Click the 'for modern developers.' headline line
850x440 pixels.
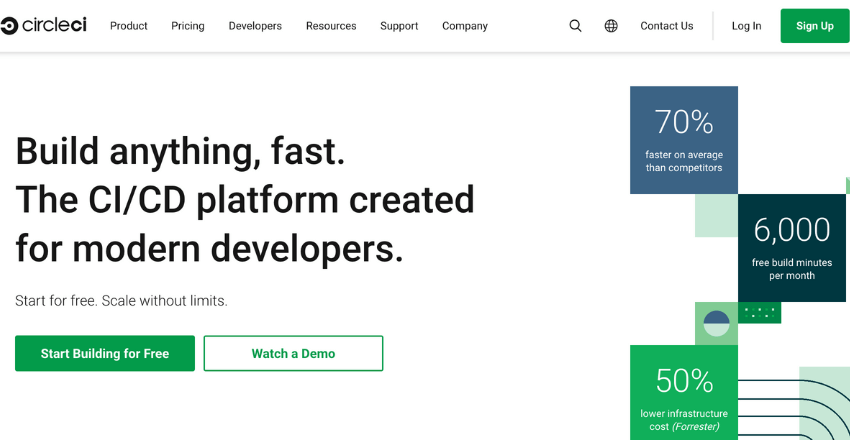[210, 248]
